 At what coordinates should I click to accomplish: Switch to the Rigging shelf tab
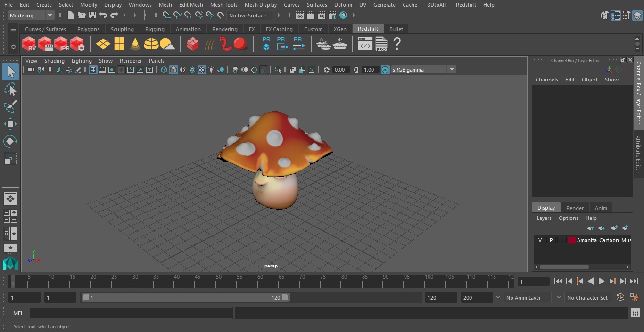[x=155, y=29]
